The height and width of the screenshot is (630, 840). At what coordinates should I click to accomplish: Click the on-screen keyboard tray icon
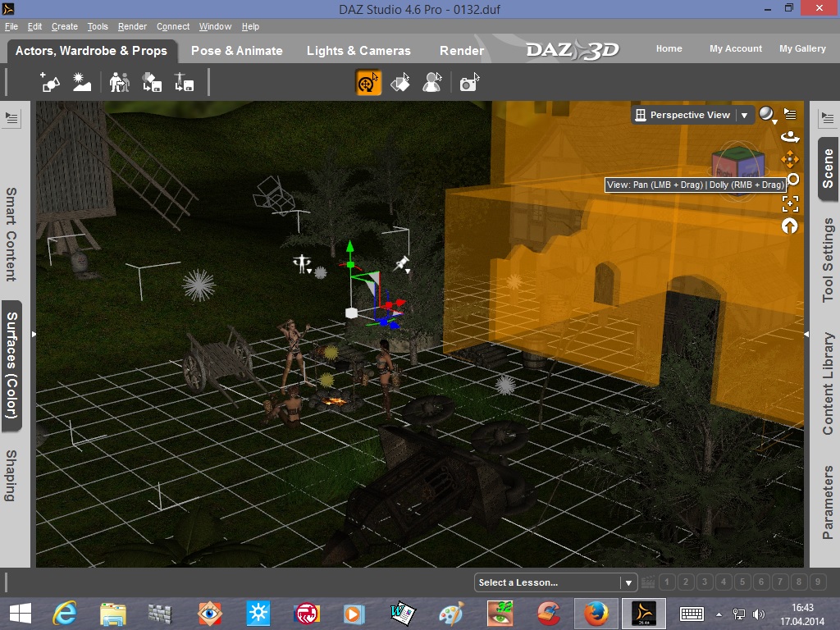(x=692, y=614)
